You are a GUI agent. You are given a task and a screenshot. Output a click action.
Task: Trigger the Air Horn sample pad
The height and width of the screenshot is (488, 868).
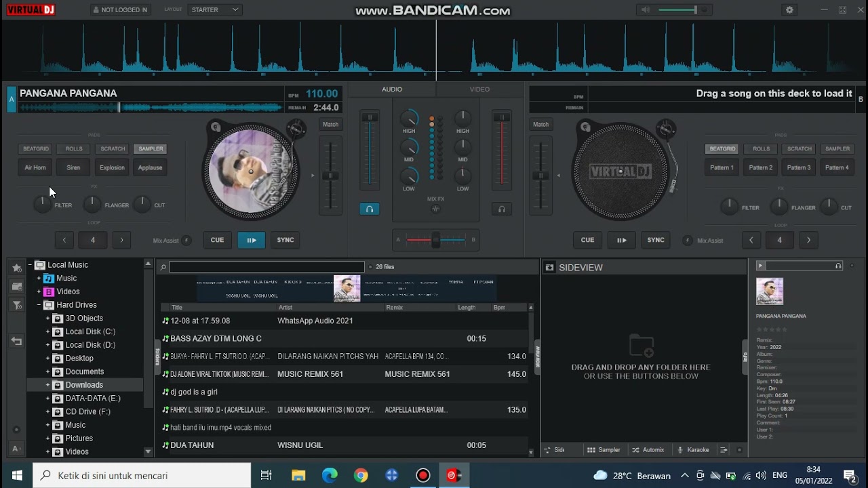pyautogui.click(x=35, y=167)
